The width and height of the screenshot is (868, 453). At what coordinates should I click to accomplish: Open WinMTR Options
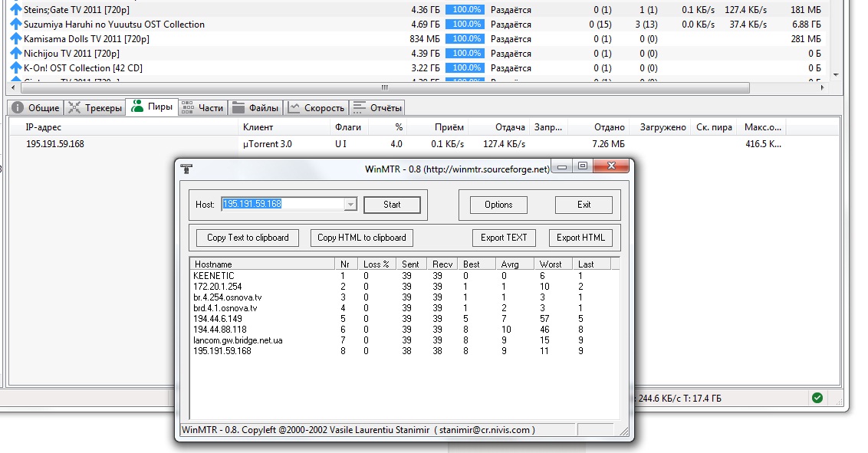coord(498,205)
